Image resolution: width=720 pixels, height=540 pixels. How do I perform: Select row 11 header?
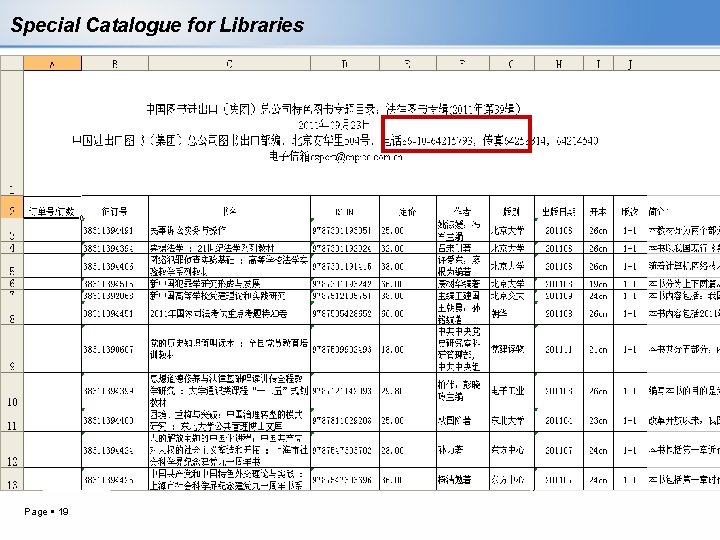[11, 420]
